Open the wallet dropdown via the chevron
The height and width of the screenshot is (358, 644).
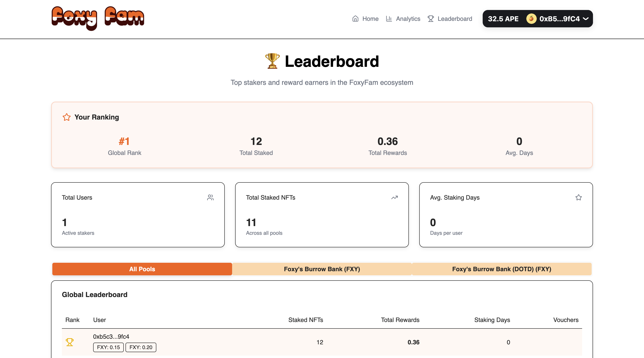pyautogui.click(x=586, y=18)
